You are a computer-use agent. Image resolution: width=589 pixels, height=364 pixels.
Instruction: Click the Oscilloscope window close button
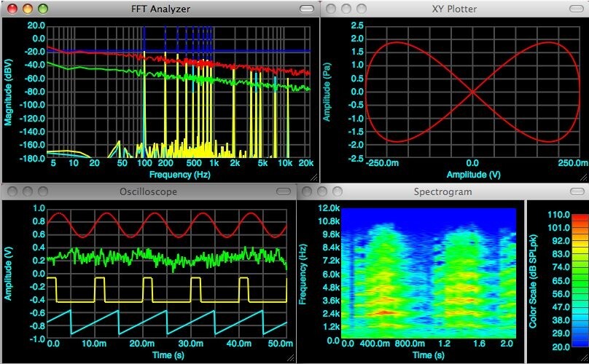coord(12,191)
